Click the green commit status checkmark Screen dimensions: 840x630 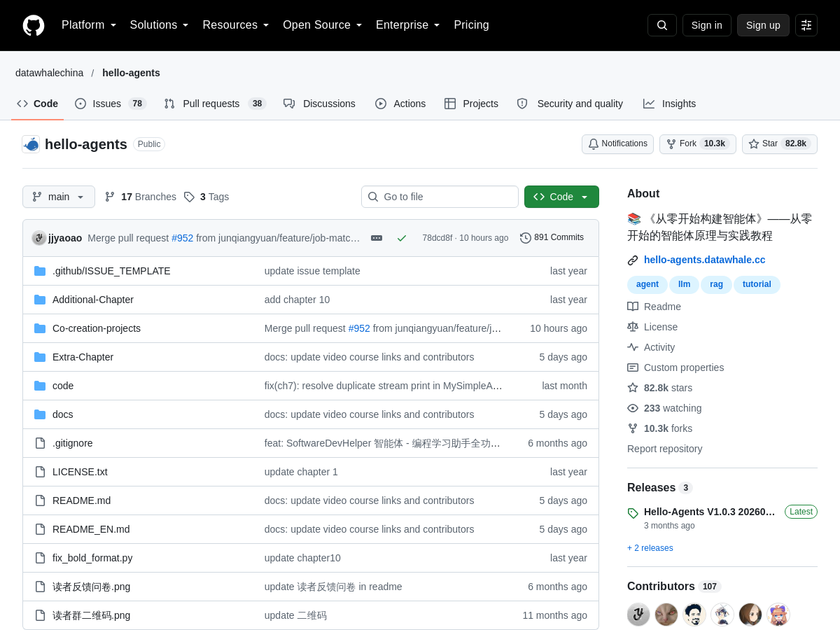[402, 238]
